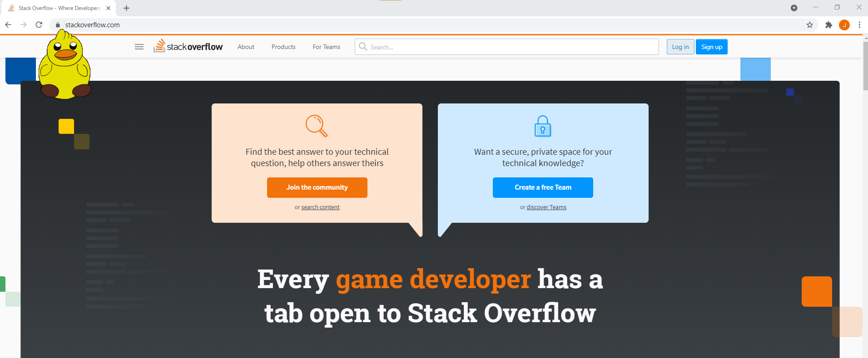Viewport: 868px width, 358px height.
Task: Click the browser back arrow
Action: pos(8,25)
